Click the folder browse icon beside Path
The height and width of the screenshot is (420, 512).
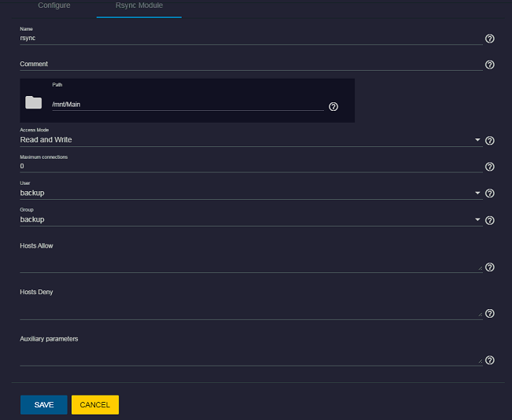34,102
